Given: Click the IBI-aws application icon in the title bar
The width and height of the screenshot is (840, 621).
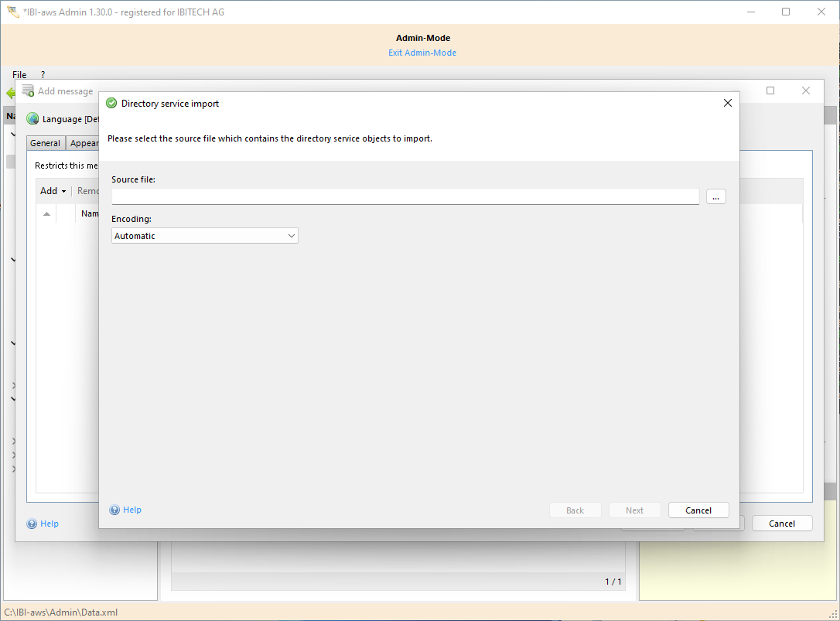Looking at the screenshot, I should pos(12,11).
